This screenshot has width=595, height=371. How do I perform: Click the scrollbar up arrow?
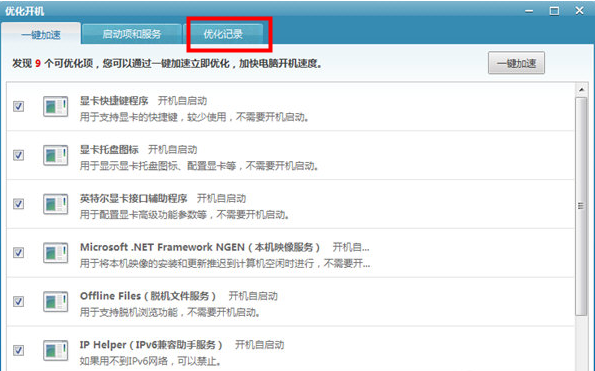581,90
